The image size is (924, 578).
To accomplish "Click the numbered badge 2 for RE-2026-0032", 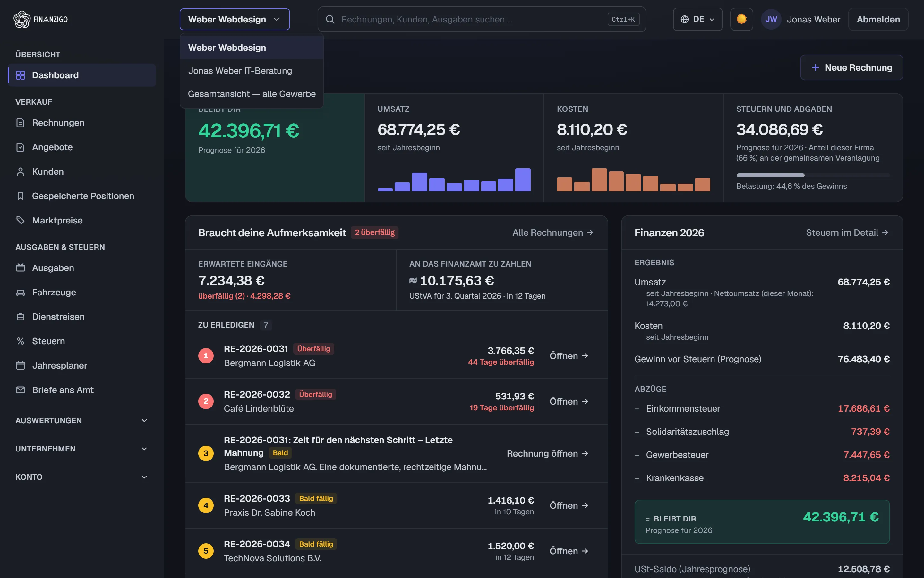I will click(x=206, y=401).
